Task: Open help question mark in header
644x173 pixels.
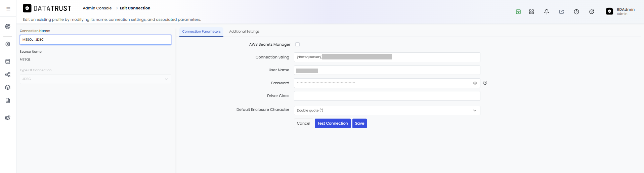Action: point(576,12)
